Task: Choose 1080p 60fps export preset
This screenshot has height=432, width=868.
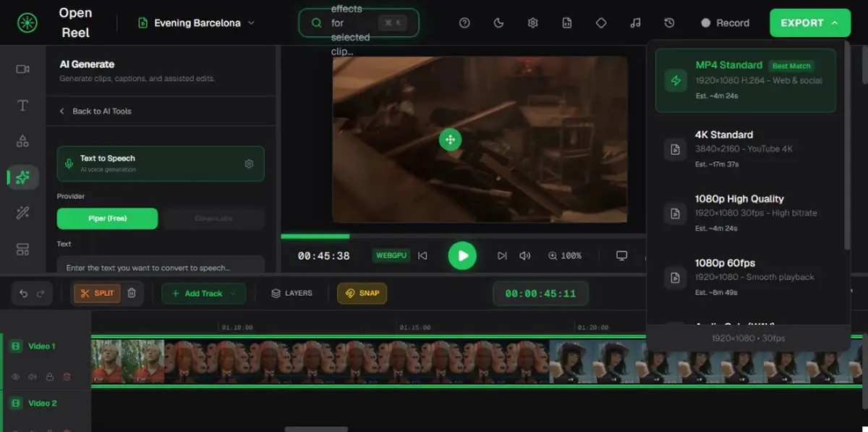Action: tap(746, 278)
